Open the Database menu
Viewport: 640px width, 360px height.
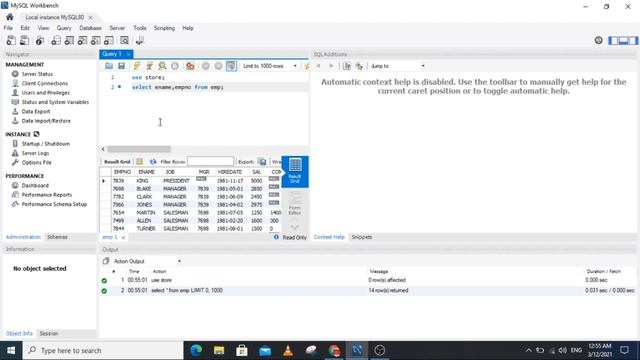coord(91,28)
